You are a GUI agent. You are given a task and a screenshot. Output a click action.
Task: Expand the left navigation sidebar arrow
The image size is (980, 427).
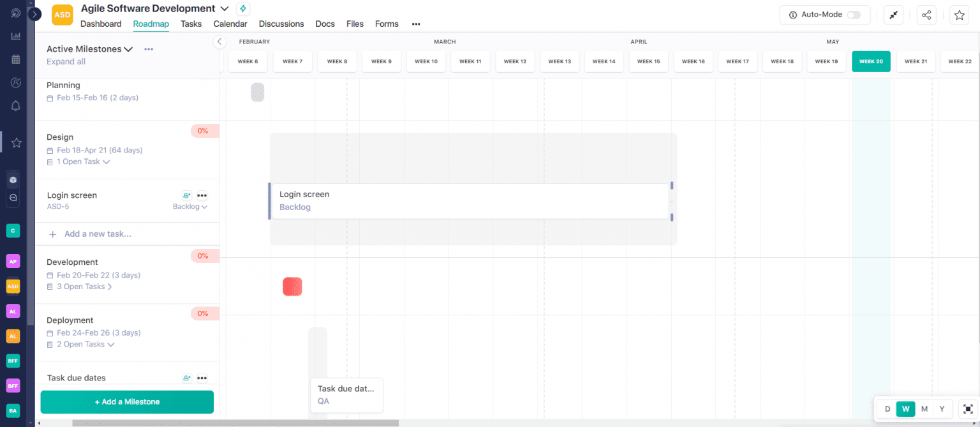coord(35,13)
